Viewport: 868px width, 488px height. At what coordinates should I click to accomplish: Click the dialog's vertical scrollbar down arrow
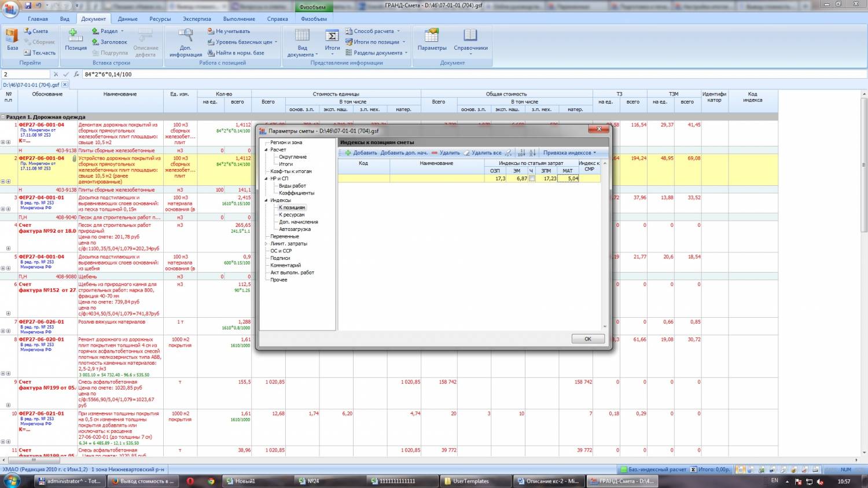click(605, 326)
